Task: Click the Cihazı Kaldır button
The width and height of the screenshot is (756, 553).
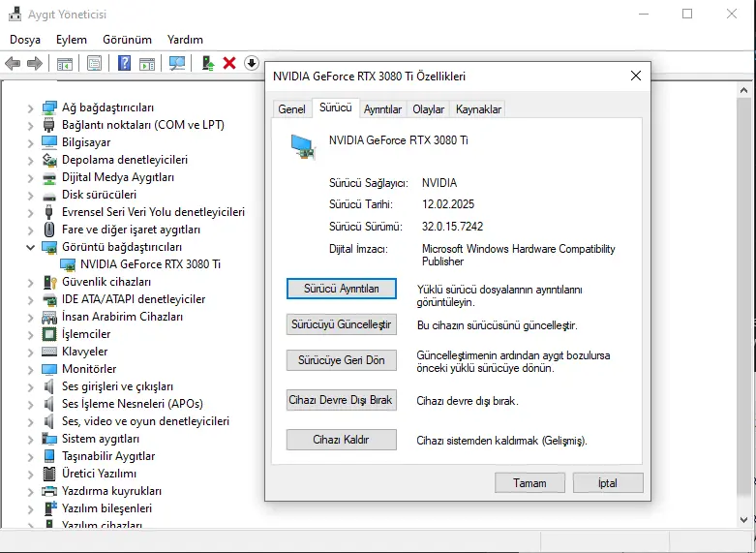Action: coord(342,440)
